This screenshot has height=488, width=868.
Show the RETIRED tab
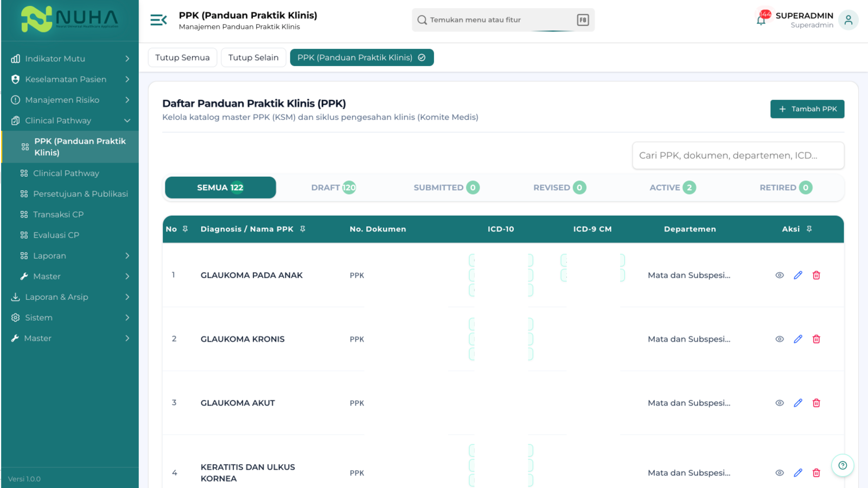pyautogui.click(x=786, y=188)
